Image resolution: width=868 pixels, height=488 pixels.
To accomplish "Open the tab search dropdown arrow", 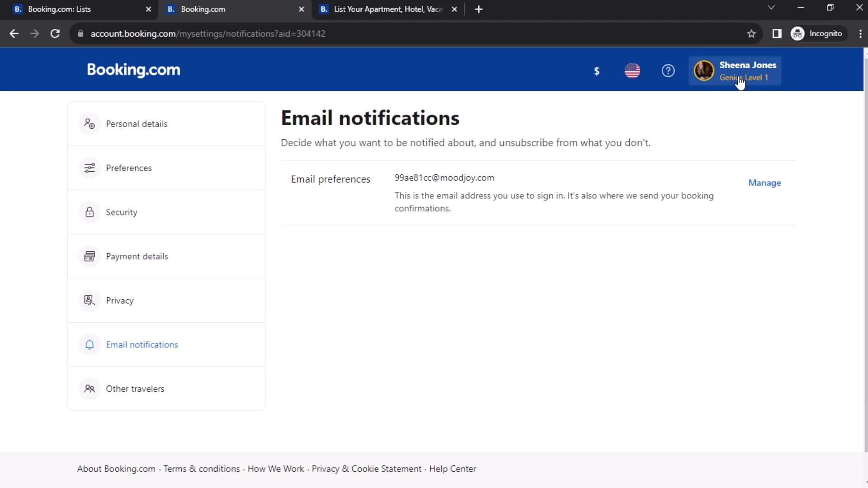I will tap(771, 8).
